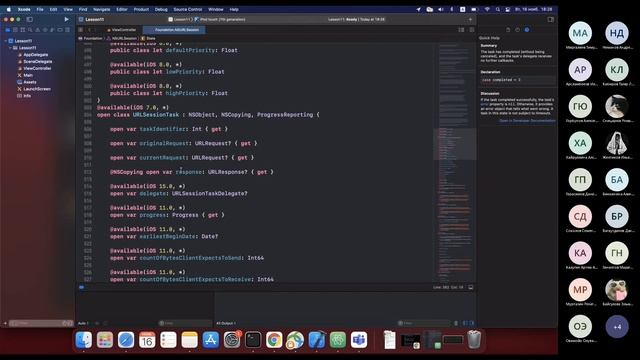The image size is (640, 360).
Task: Select ViewController in the navigator
Action: 37,69
